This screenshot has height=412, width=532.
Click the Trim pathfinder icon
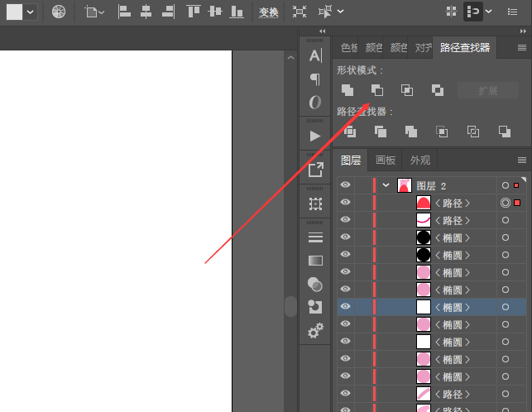tap(381, 132)
